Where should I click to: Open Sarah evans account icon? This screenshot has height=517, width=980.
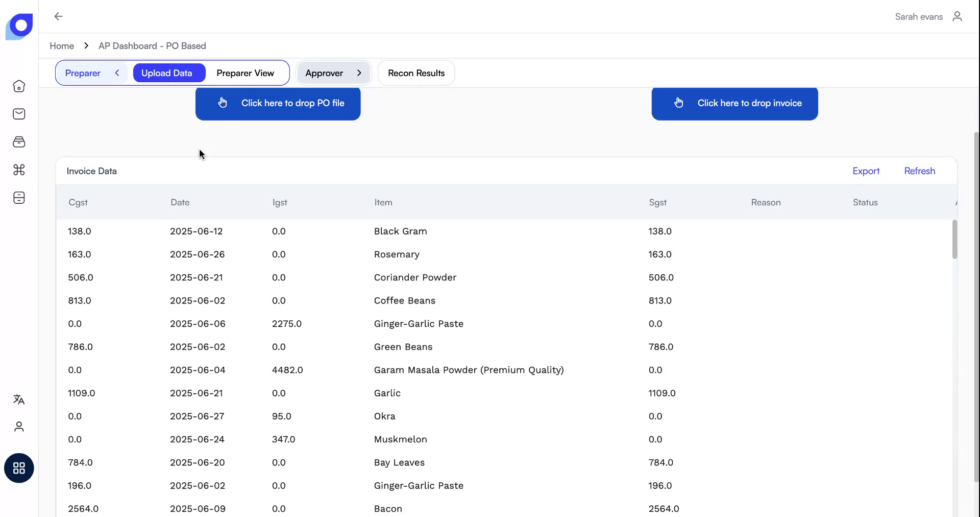(x=957, y=16)
